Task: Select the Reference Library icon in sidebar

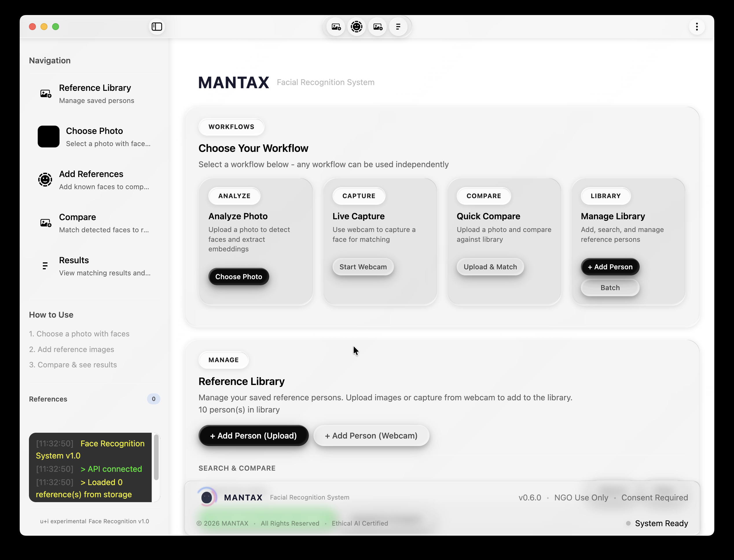Action: click(45, 93)
